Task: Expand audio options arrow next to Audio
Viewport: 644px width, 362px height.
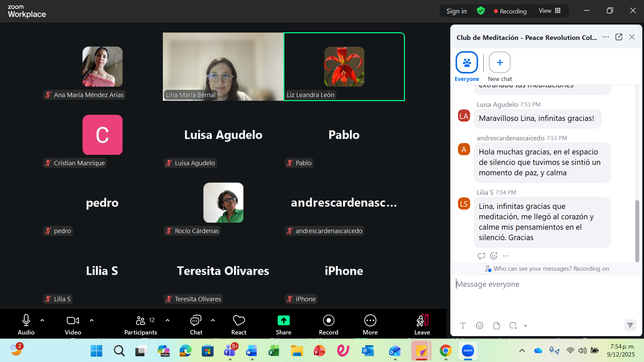Action: point(42,320)
